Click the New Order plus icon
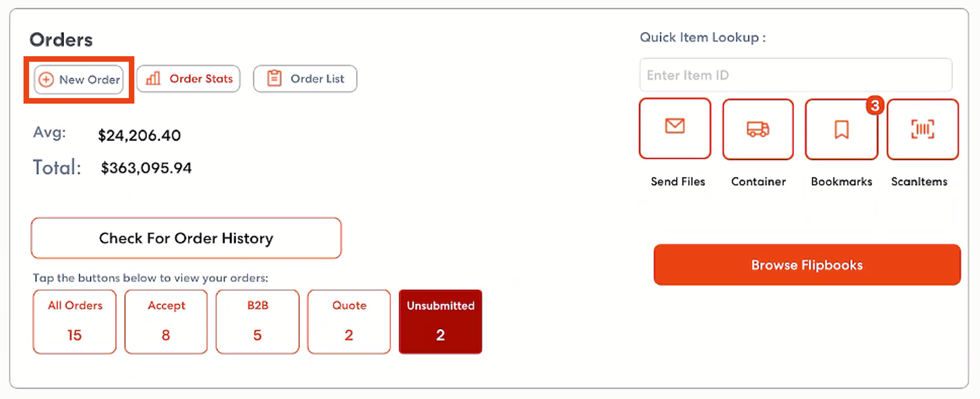 pyautogui.click(x=46, y=80)
